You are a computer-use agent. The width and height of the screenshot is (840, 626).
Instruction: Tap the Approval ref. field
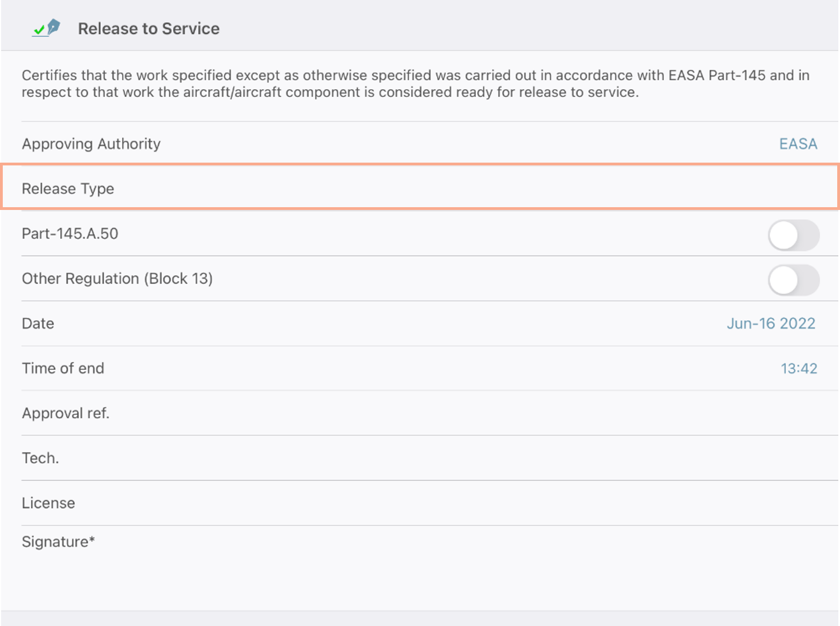pos(429,413)
